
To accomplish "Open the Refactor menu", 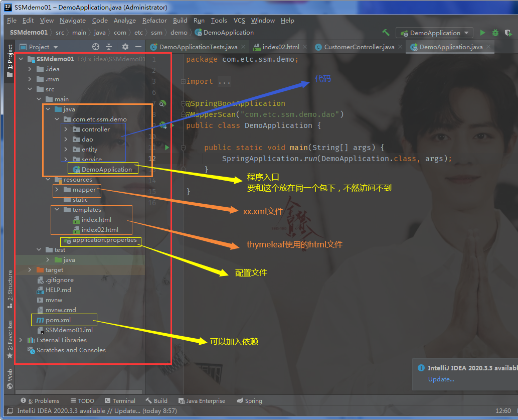I will [x=154, y=21].
